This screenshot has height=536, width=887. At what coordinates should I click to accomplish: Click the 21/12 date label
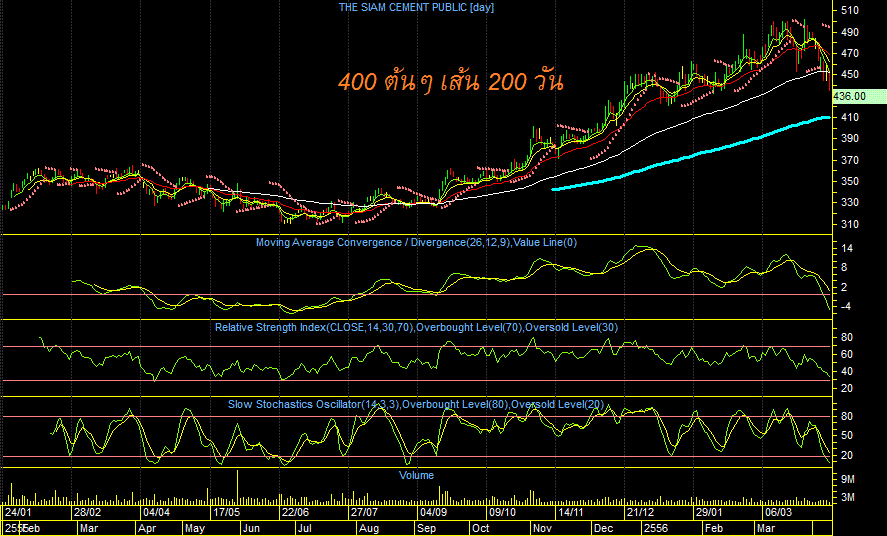click(640, 512)
